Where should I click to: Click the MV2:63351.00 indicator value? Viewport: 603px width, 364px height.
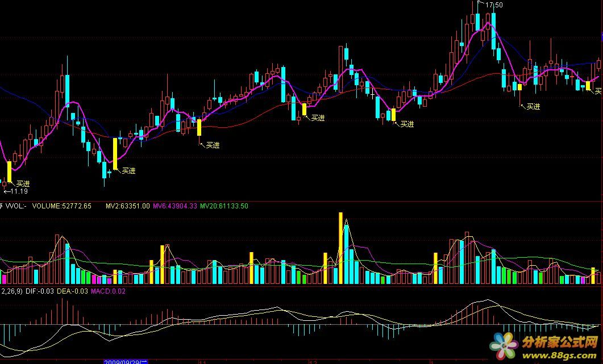tap(128, 206)
